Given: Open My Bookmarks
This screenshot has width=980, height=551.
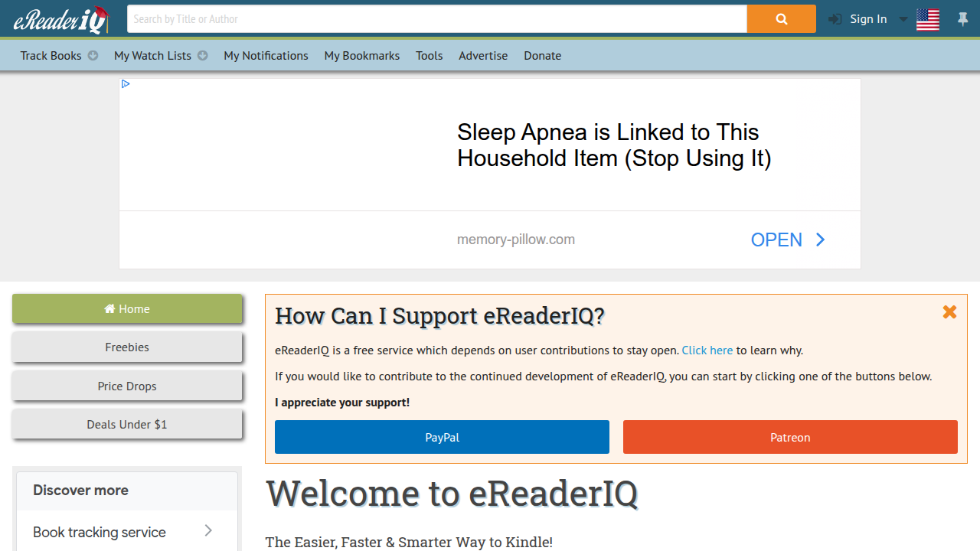Looking at the screenshot, I should click(x=362, y=55).
